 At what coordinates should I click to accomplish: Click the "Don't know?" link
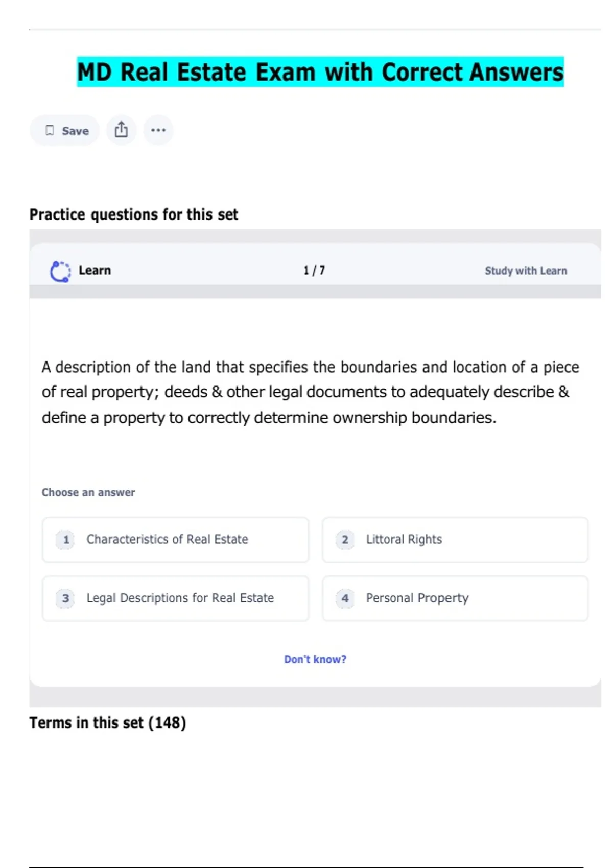point(315,659)
